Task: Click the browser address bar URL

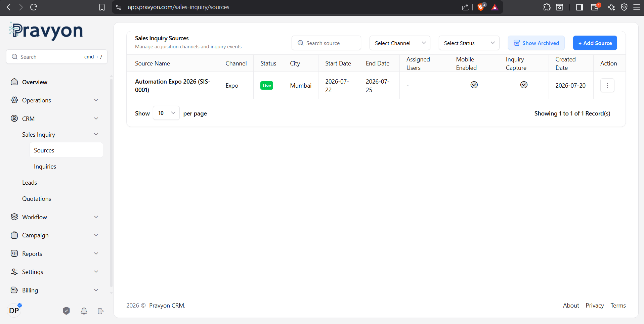Action: click(178, 7)
